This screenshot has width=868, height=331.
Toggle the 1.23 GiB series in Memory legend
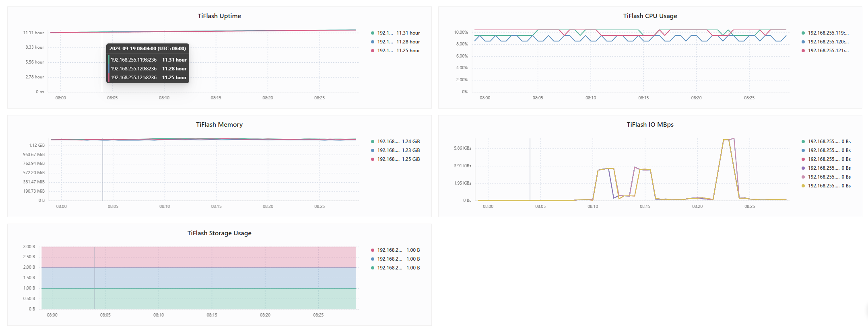pos(395,150)
